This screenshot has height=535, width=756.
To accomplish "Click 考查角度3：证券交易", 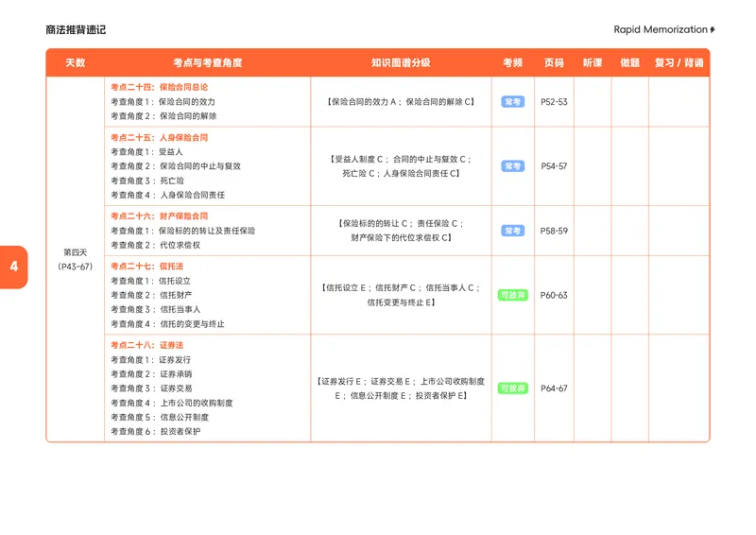I will click(151, 388).
